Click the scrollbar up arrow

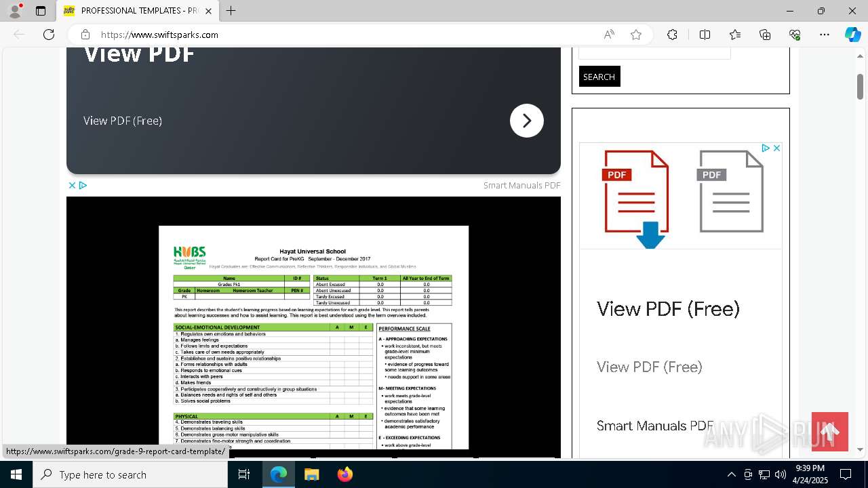point(860,56)
